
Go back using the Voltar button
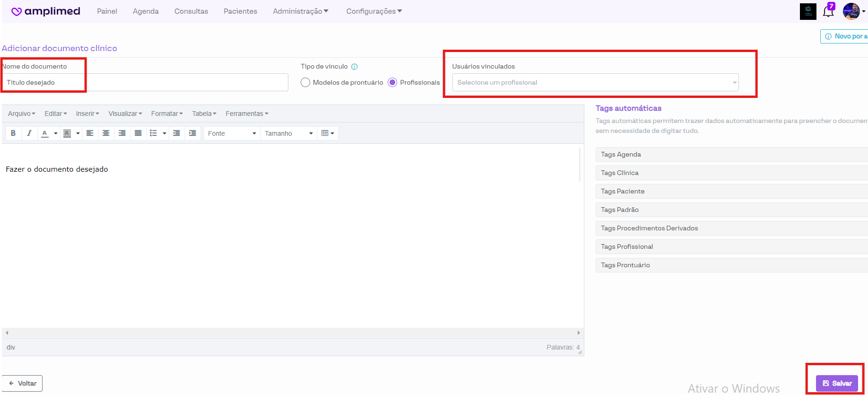click(22, 383)
